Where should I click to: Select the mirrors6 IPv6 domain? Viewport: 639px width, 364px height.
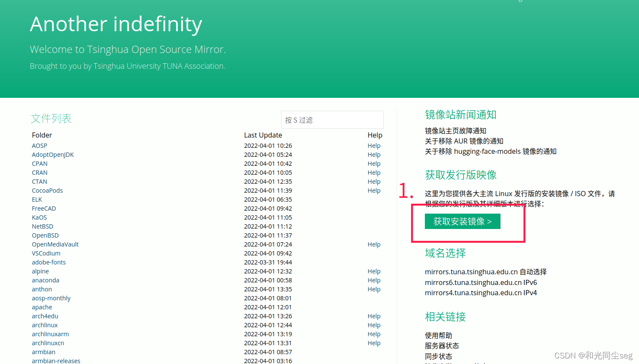coord(481,282)
